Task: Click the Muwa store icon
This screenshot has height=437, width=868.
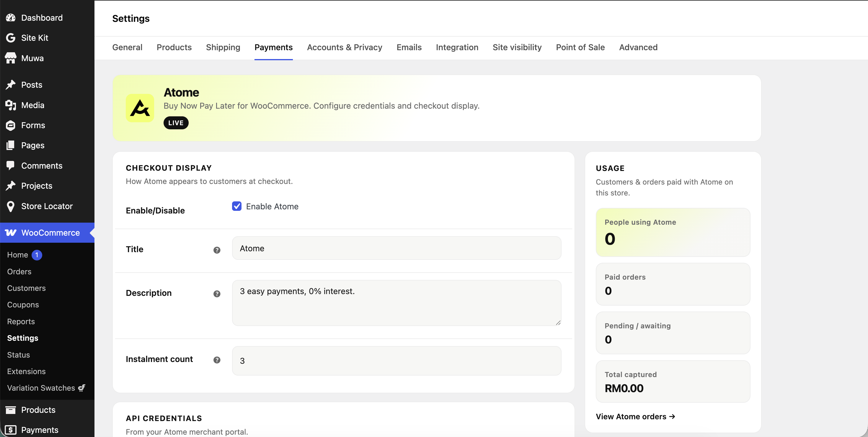Action: pos(11,58)
